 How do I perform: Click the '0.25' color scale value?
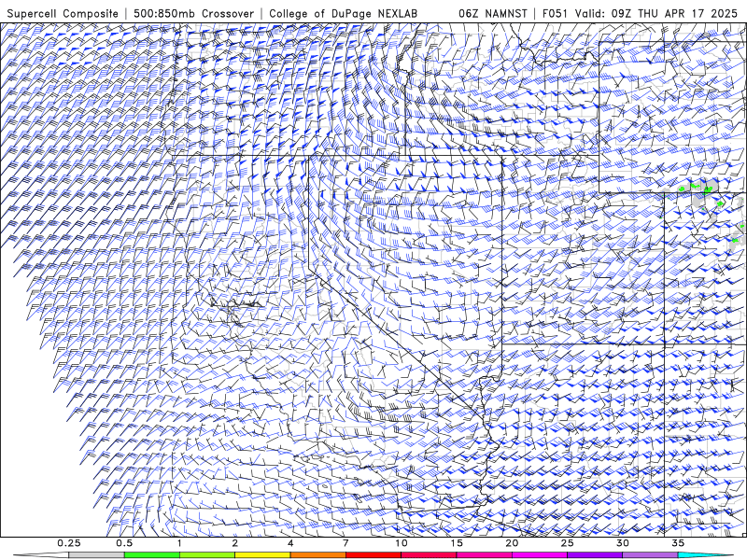[68, 543]
